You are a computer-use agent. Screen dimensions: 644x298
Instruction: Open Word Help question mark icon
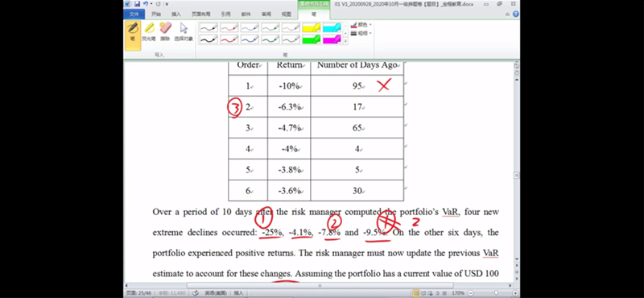pos(515,14)
